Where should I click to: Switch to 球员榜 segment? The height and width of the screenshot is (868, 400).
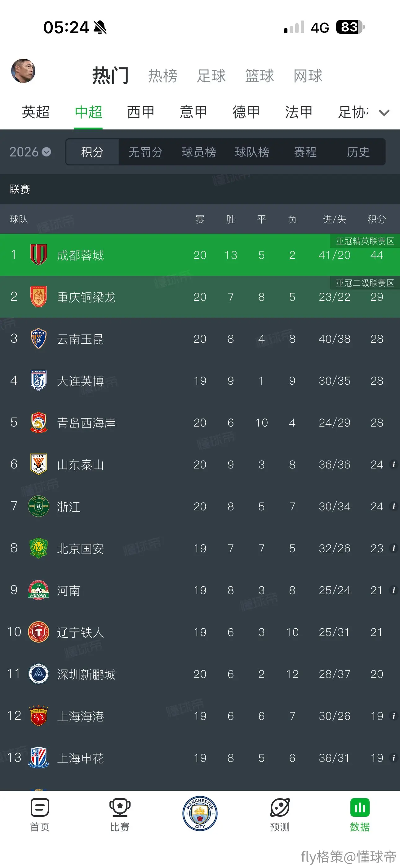point(199,152)
